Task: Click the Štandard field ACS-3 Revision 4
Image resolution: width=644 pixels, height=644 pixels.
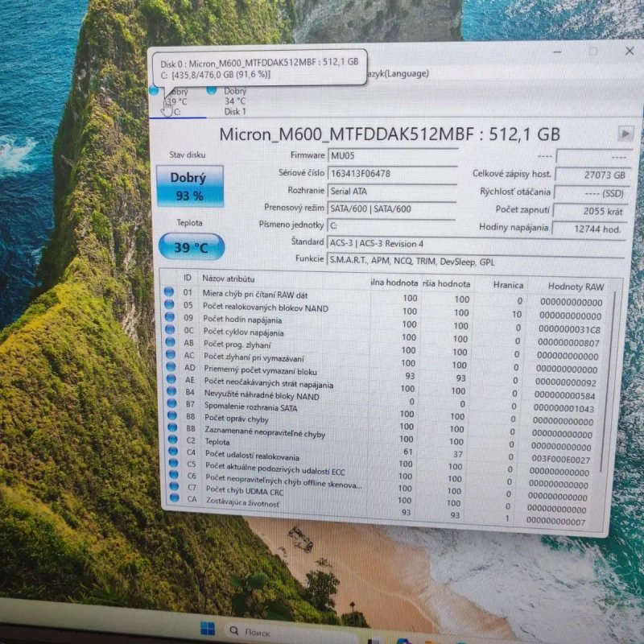Action: [x=476, y=244]
